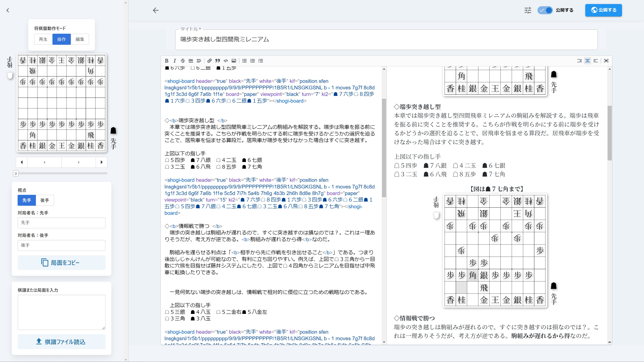The width and height of the screenshot is (644, 362).
Task: Click the 【図は☗７七角まで】 caption
Action: (x=497, y=189)
